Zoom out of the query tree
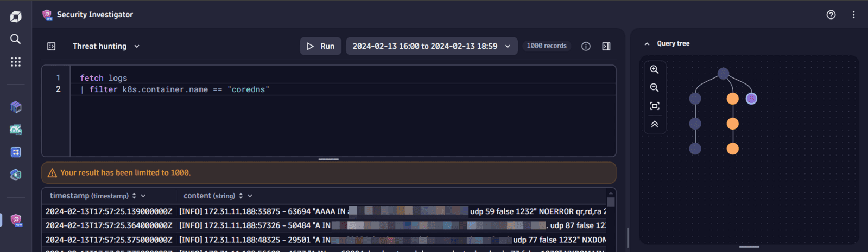The height and width of the screenshot is (252, 868). pyautogui.click(x=654, y=88)
